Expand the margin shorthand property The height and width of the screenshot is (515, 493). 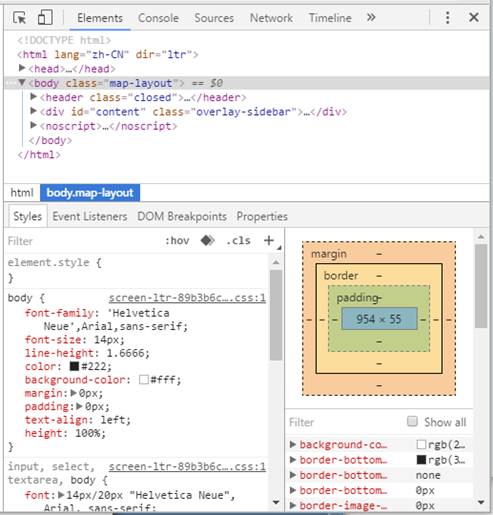click(74, 393)
